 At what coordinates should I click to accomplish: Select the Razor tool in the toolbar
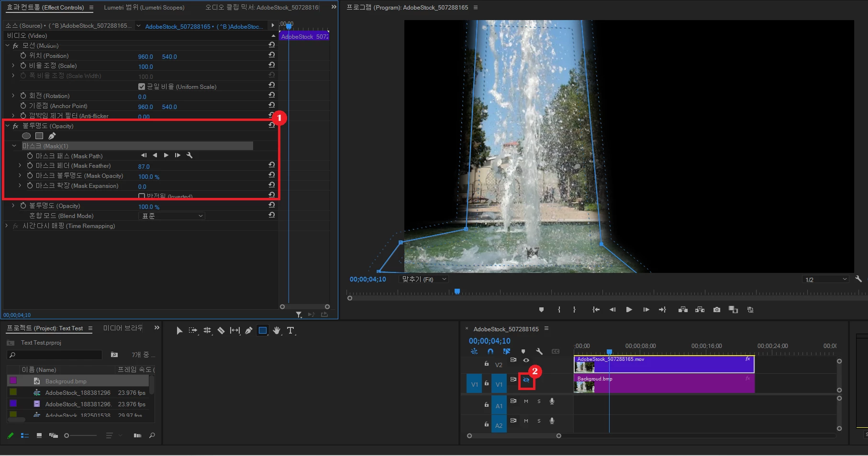point(221,330)
